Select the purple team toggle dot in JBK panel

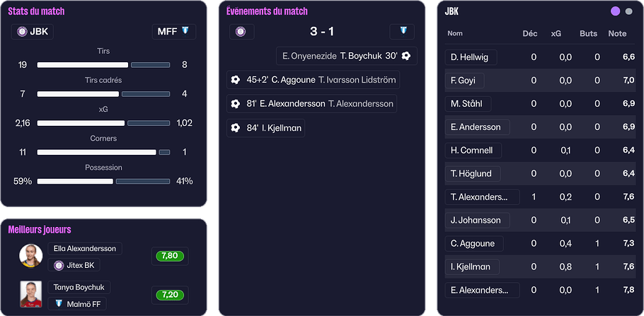[615, 11]
